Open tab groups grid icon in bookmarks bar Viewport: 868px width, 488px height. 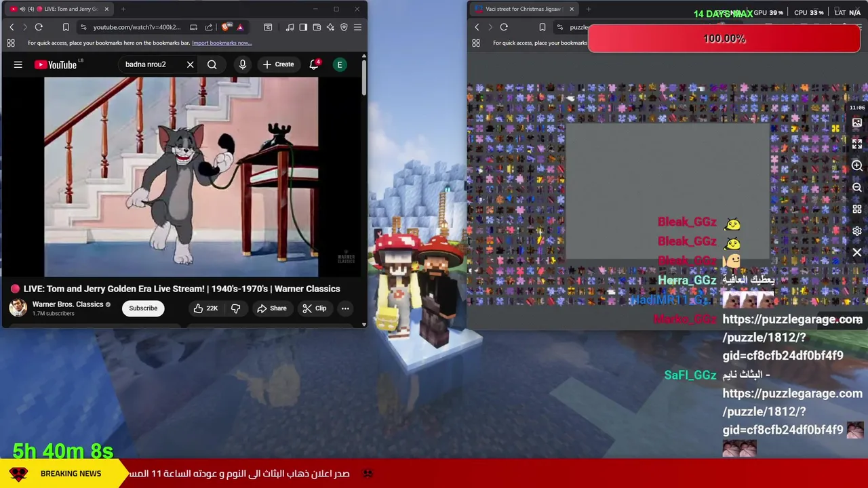(x=11, y=43)
